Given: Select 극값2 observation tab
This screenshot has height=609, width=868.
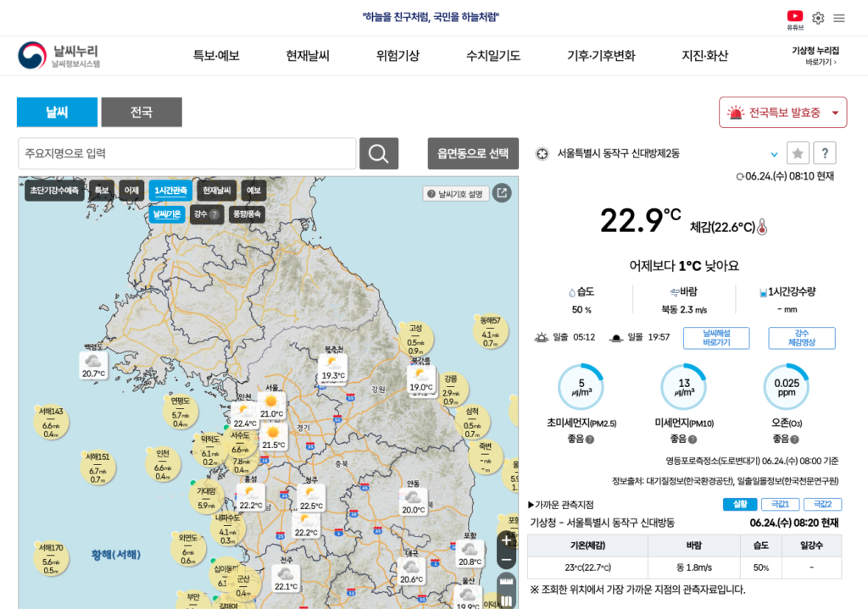Looking at the screenshot, I should [822, 505].
